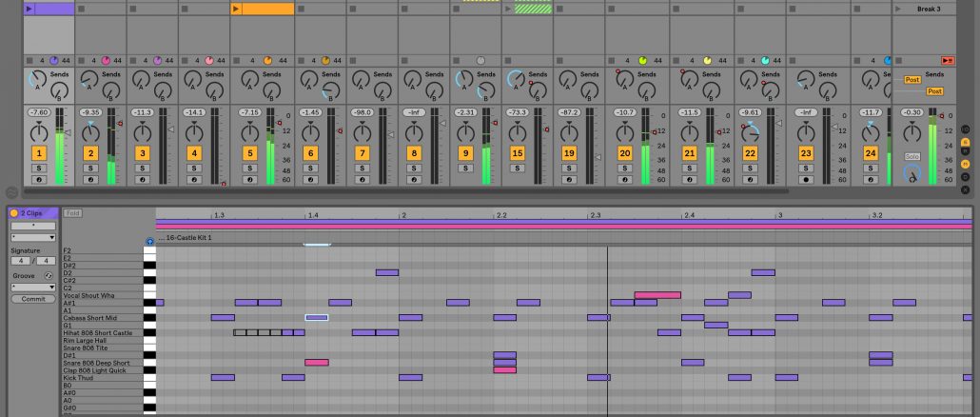Click the MIDI editor headphone preview icon
This screenshot has width=980, height=417.
pyautogui.click(x=149, y=241)
